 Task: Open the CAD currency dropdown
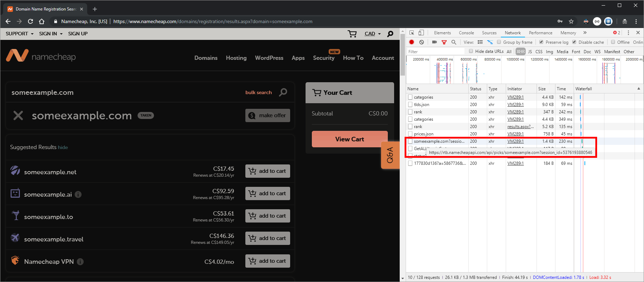click(x=373, y=34)
